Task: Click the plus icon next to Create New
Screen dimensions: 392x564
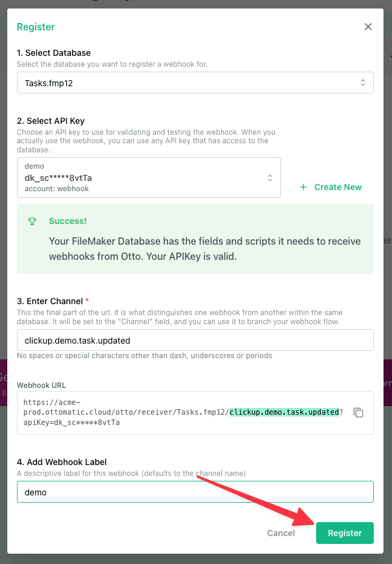Action: pos(303,187)
